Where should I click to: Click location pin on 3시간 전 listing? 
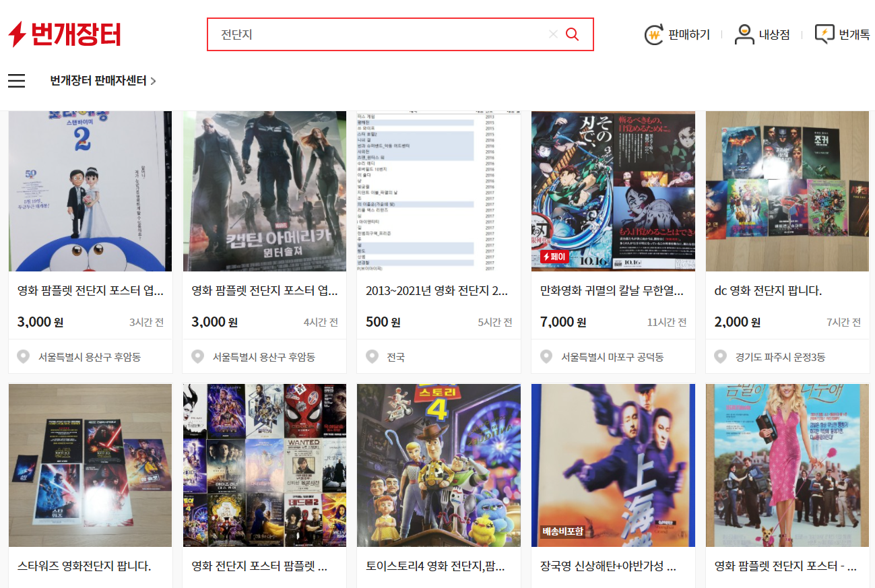[x=24, y=356]
